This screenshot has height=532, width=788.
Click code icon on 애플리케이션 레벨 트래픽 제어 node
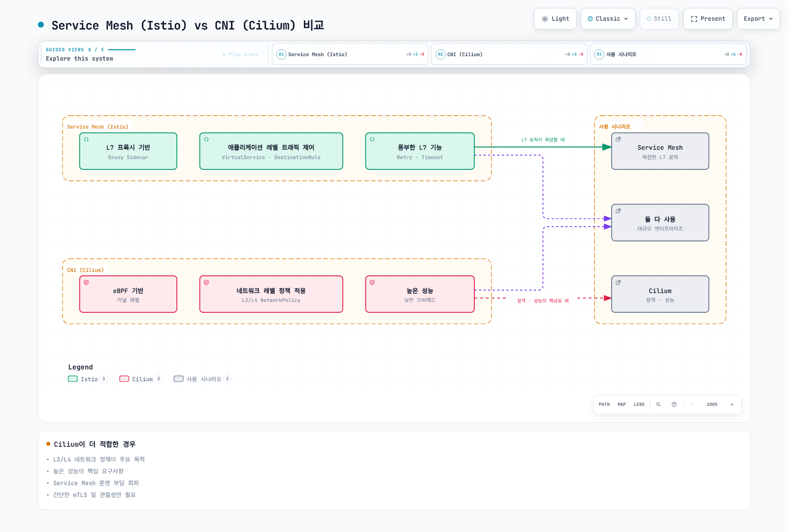point(206,139)
